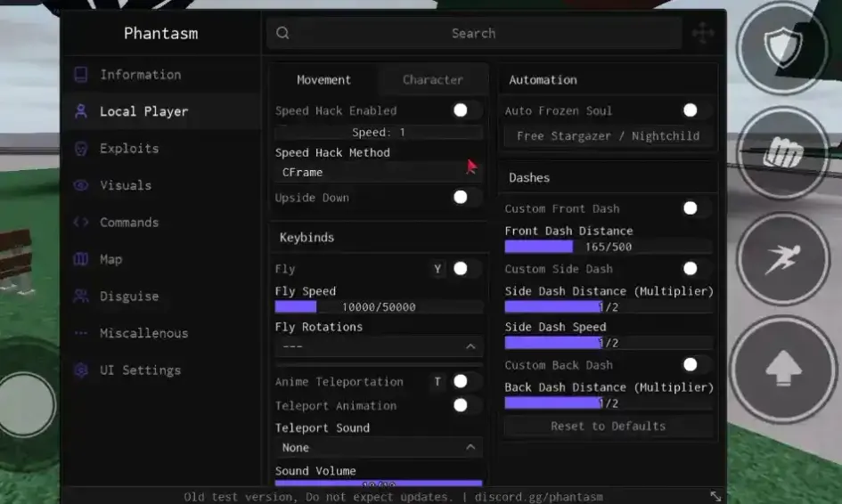This screenshot has height=504, width=842.
Task: Open the Miscellenous section
Action: [161, 333]
